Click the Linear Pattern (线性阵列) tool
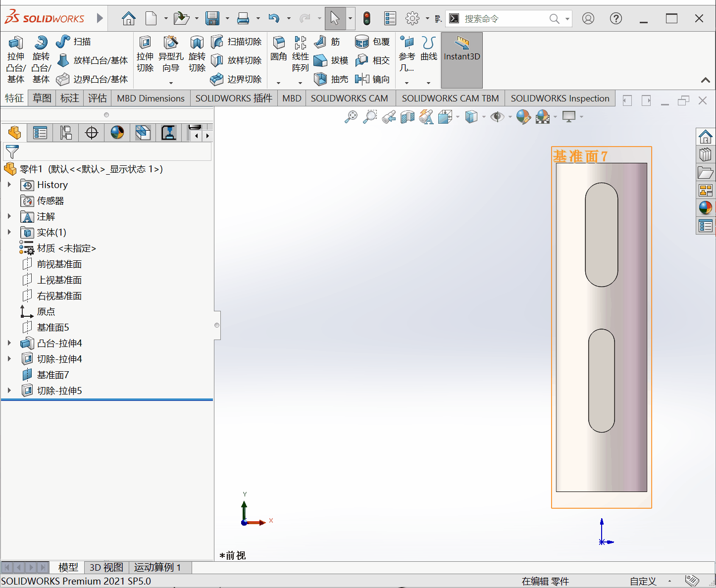The width and height of the screenshot is (716, 588). point(301,54)
